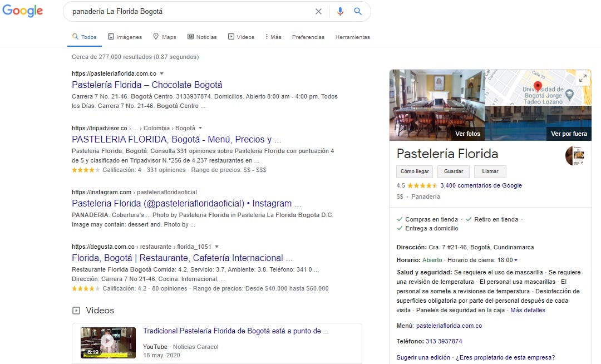The image size is (601, 364).
Task: Start voice search with microphone icon
Action: point(340,11)
